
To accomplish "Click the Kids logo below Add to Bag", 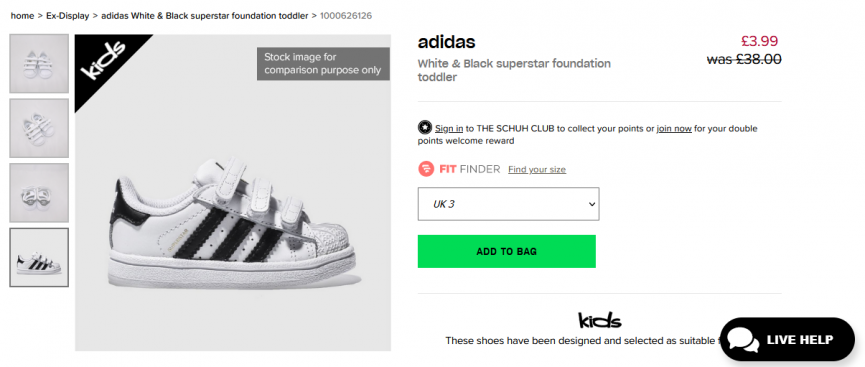I will 600,320.
